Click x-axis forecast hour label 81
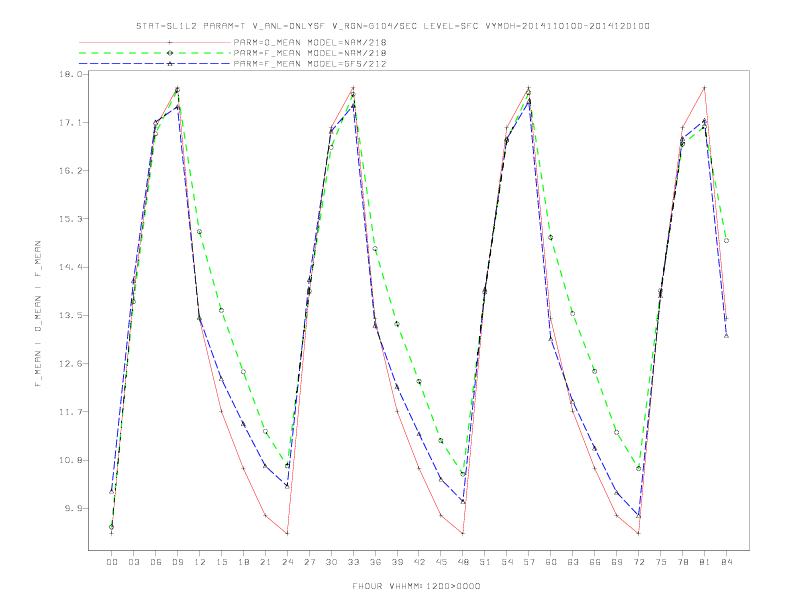792x612 pixels. (x=705, y=562)
